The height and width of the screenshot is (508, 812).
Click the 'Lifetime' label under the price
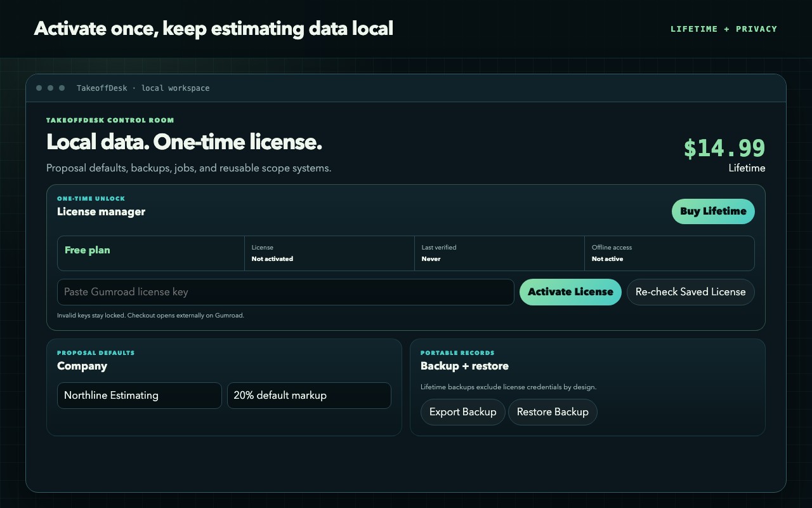(747, 168)
